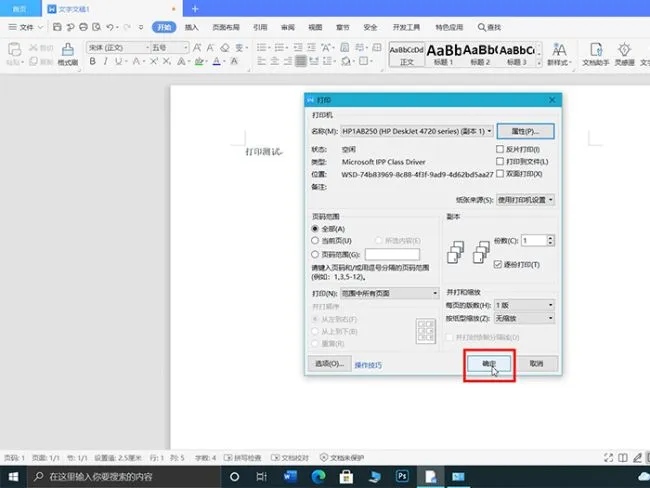This screenshot has height=488, width=650.
Task: Open the 纸张来源(S) paper source dropdown
Action: 525,200
